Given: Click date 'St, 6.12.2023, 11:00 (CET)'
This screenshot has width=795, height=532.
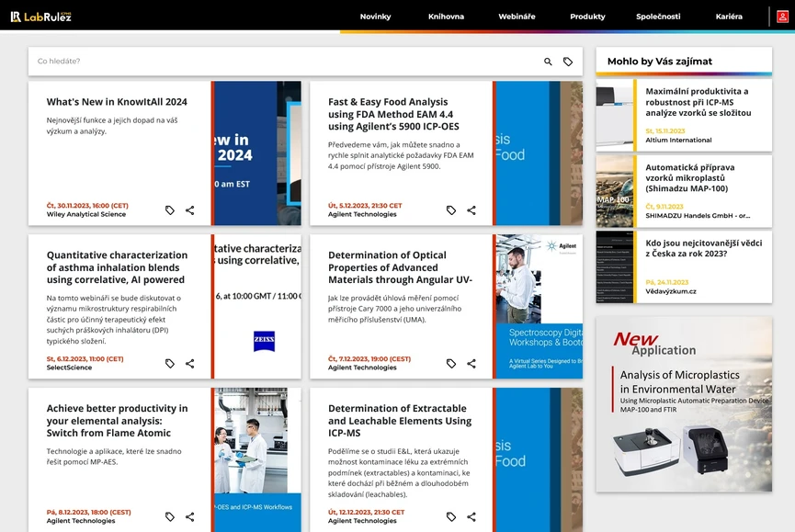Looking at the screenshot, I should [85, 358].
